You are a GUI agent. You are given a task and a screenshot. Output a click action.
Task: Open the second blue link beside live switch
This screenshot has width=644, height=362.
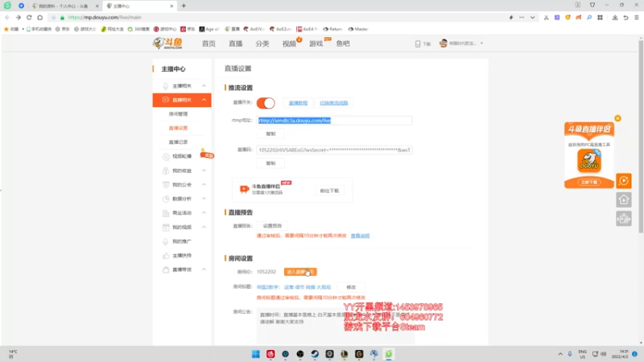(x=333, y=103)
